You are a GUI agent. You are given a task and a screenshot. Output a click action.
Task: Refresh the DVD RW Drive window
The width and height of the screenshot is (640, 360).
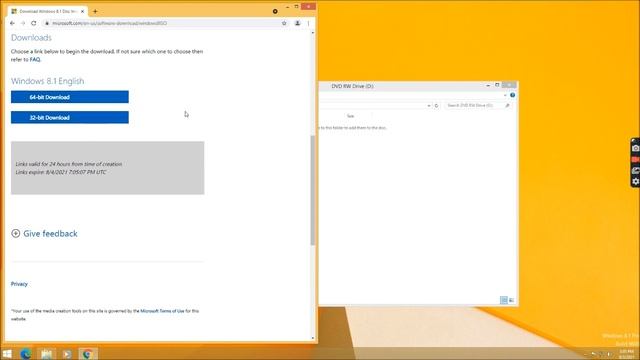(436, 106)
